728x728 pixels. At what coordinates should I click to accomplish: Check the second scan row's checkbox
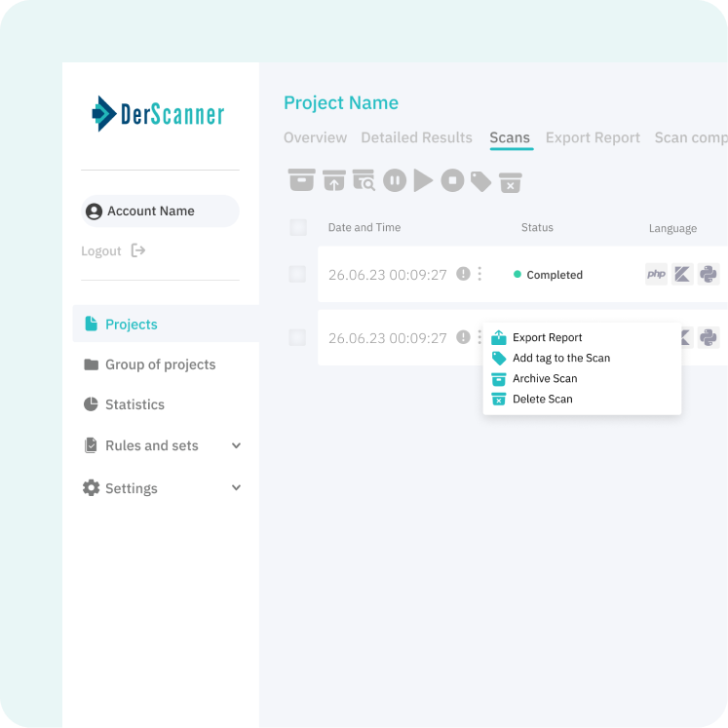pyautogui.click(x=298, y=338)
